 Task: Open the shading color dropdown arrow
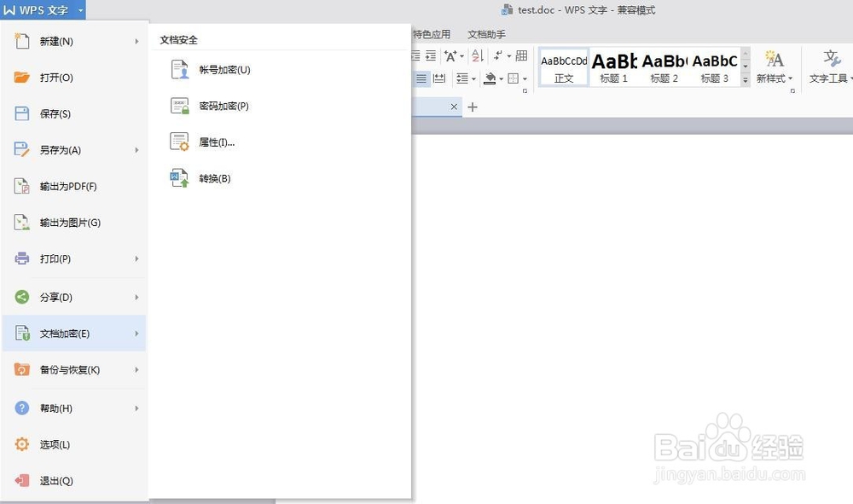pyautogui.click(x=501, y=78)
